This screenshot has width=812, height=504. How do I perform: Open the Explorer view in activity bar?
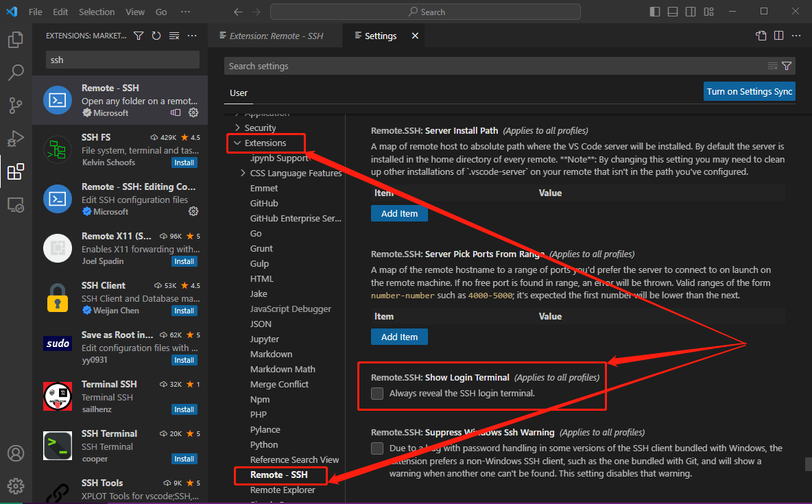click(x=16, y=40)
